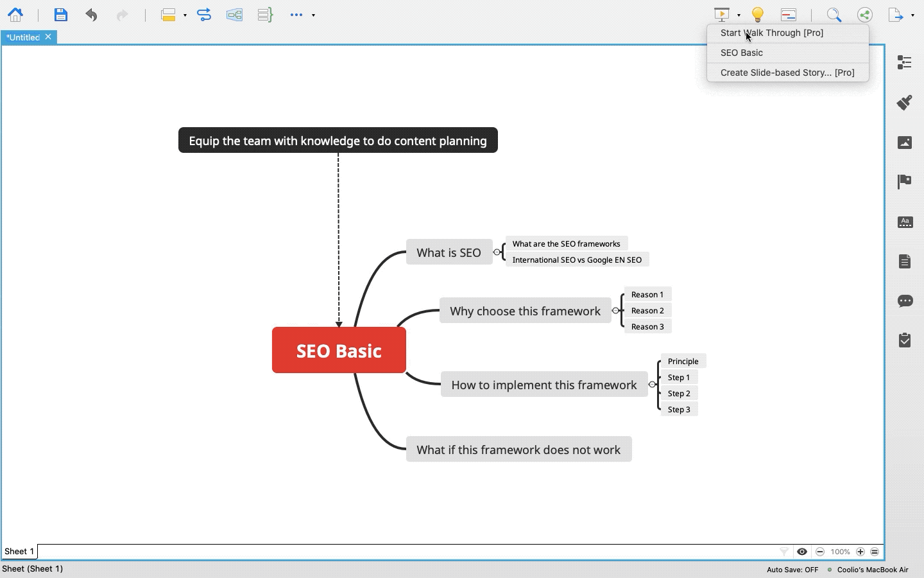
Task: Open the export icon dropdown arrow
Action: 912,15
